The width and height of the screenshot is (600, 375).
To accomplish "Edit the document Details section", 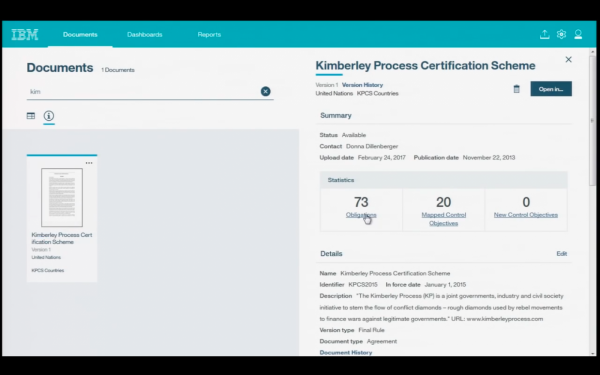I will point(562,254).
